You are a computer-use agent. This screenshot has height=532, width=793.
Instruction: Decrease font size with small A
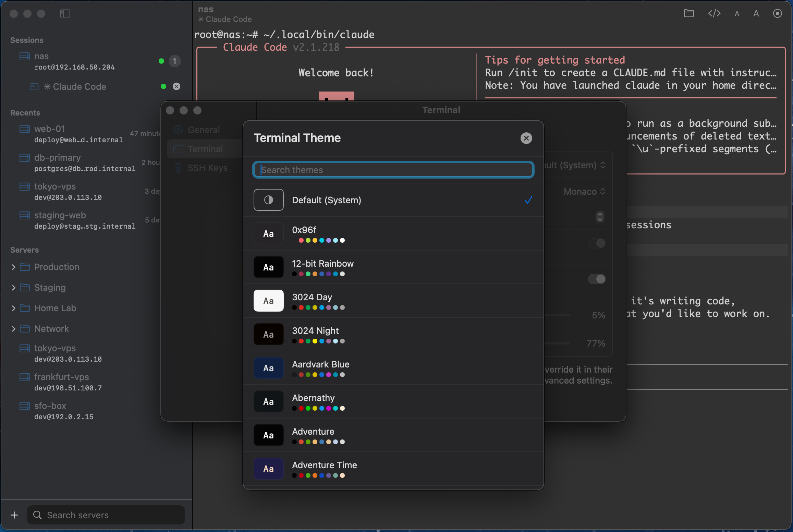[x=737, y=14]
